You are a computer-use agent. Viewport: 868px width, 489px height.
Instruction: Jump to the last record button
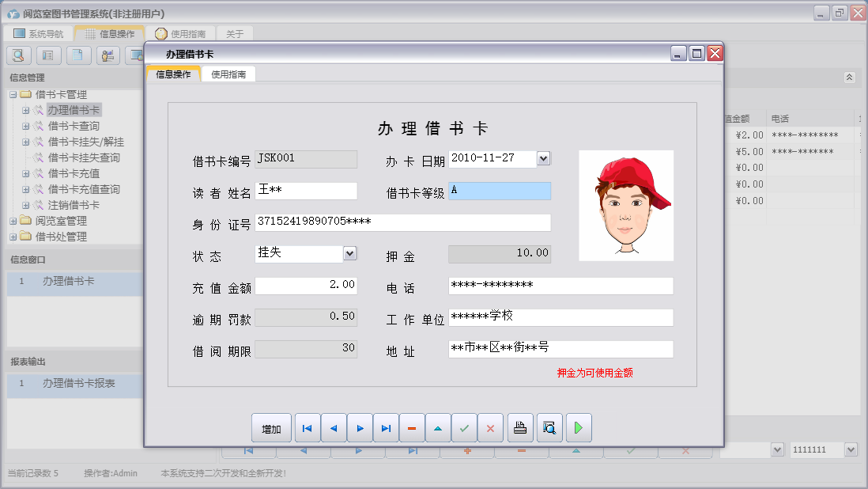click(386, 428)
